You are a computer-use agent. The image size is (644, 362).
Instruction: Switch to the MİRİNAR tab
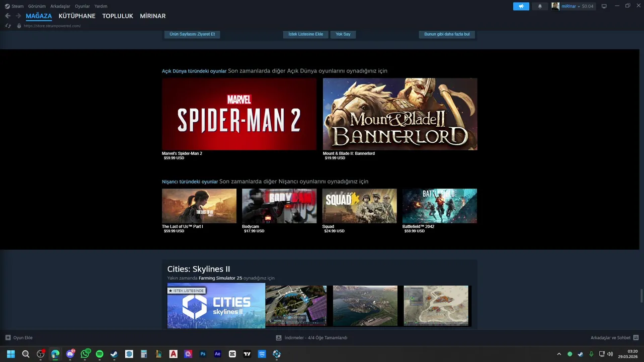(x=152, y=16)
